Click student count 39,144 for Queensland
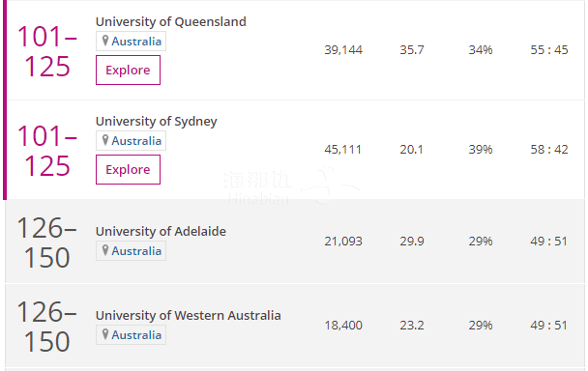The width and height of the screenshot is (588, 371). 343,50
